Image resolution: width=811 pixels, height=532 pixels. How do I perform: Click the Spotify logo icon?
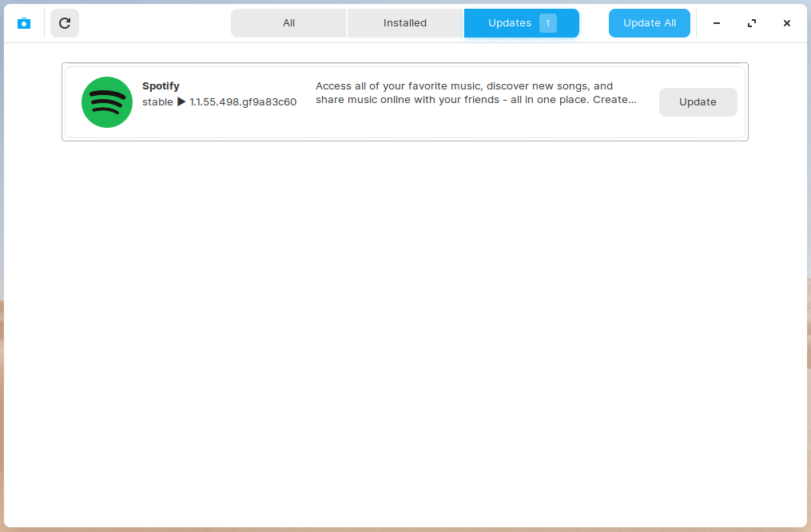pyautogui.click(x=107, y=102)
